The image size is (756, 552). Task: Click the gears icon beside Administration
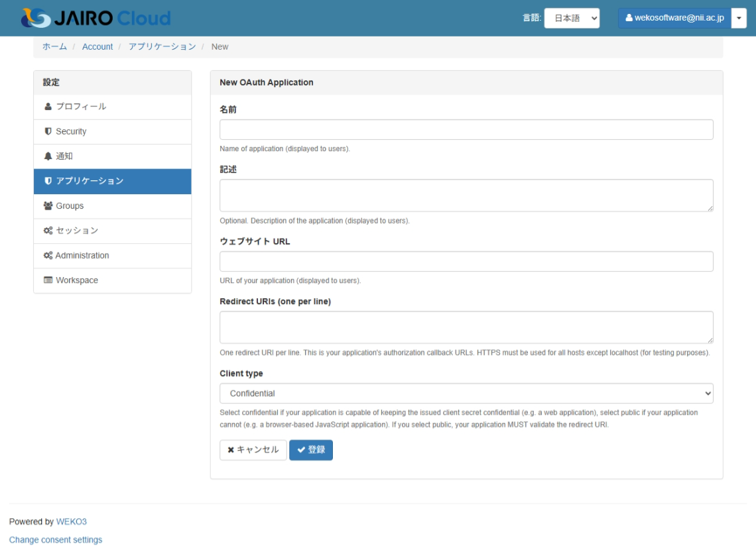tap(48, 256)
